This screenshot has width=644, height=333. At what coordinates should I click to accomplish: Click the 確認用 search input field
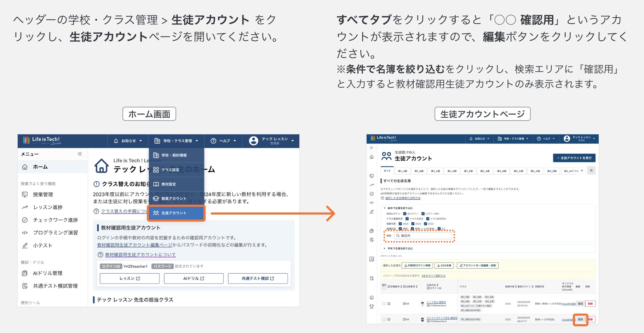pyautogui.click(x=423, y=236)
